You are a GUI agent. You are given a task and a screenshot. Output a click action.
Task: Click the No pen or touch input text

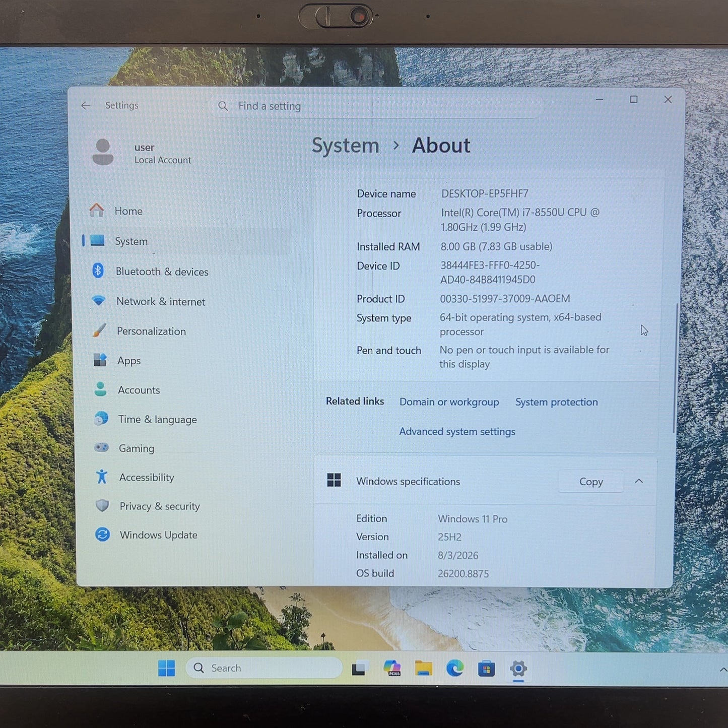[x=524, y=357]
